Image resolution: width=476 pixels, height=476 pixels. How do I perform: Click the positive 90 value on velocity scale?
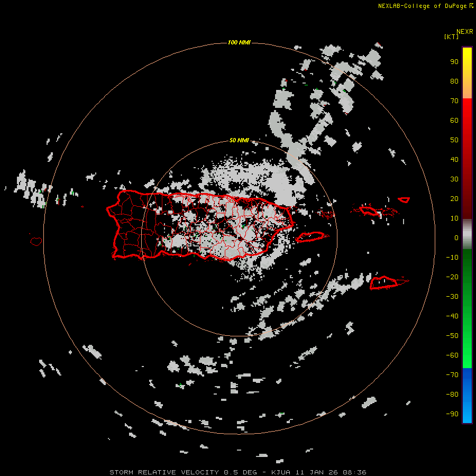pyautogui.click(x=454, y=62)
